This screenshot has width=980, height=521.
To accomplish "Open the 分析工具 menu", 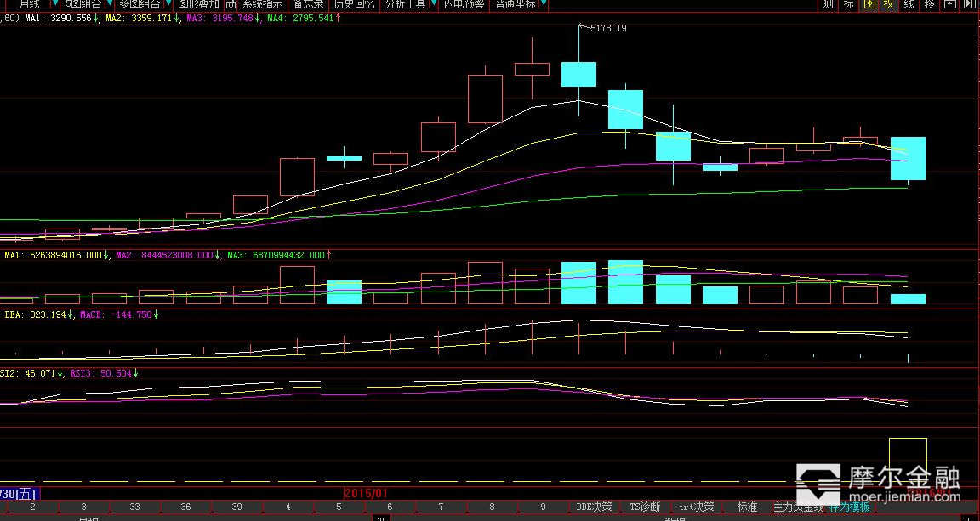I will click(x=407, y=4).
